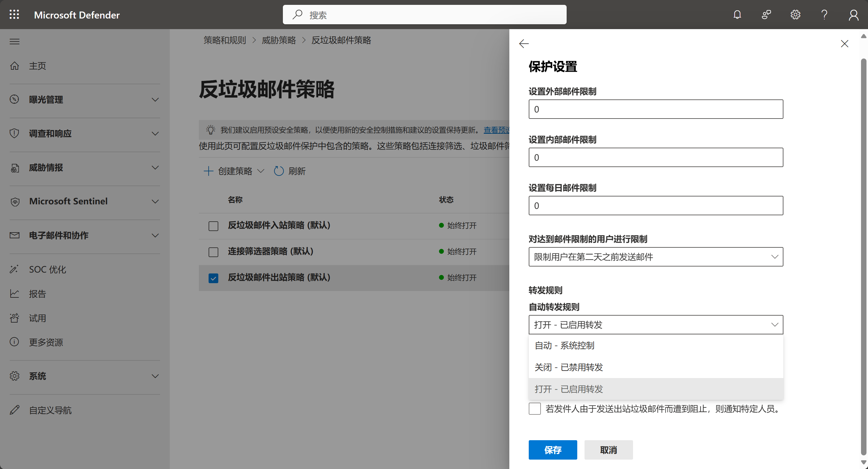Expand the 调查和响应 section chevron
Image resolution: width=868 pixels, height=469 pixels.
coord(155,134)
